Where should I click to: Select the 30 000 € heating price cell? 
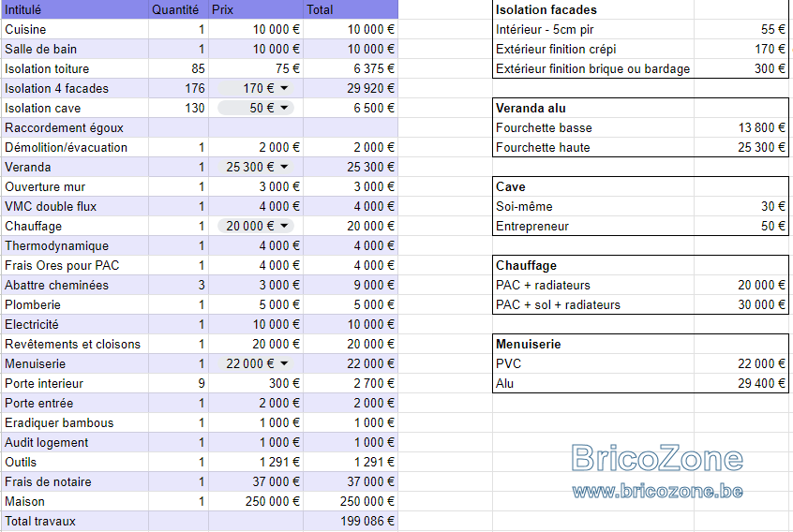741,305
